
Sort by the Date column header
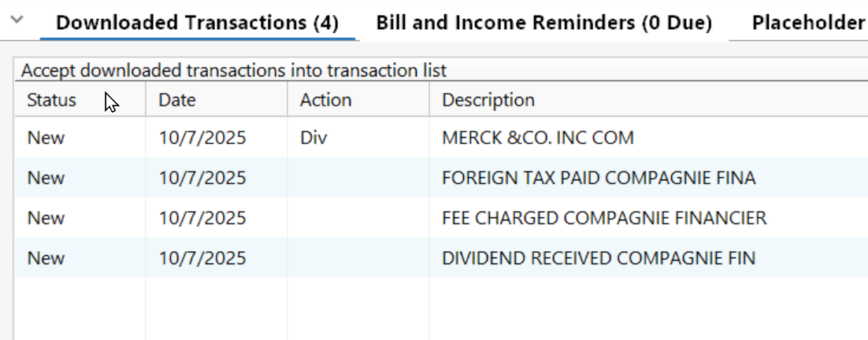[x=177, y=100]
